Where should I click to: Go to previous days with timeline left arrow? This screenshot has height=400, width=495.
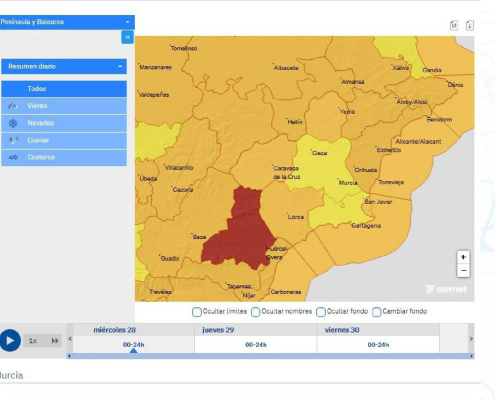pos(70,339)
